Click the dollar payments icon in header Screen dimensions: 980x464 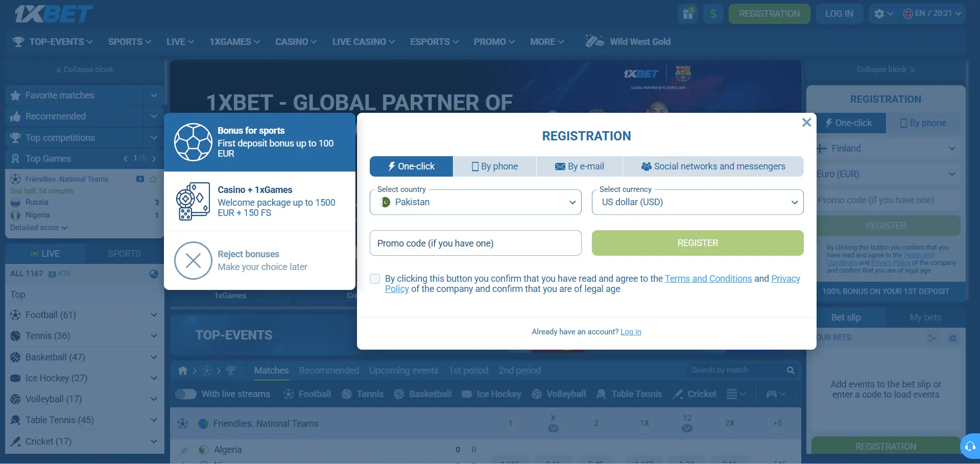tap(713, 14)
